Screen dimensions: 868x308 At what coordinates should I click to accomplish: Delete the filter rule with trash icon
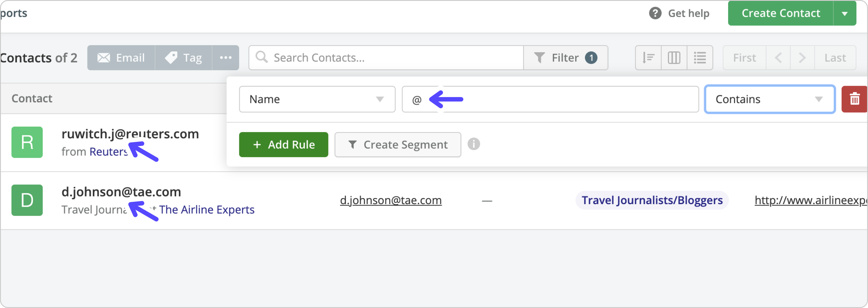pyautogui.click(x=855, y=99)
